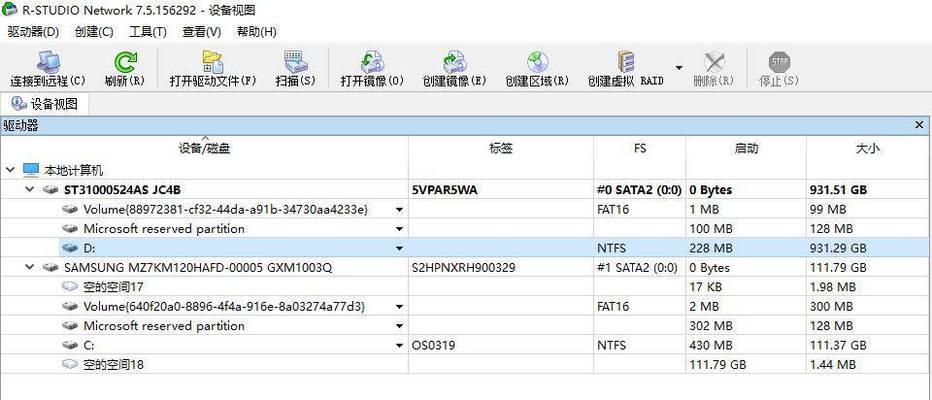Click the greyed Stop 停止(S) icon
The height and width of the screenshot is (400, 932).
click(x=779, y=62)
